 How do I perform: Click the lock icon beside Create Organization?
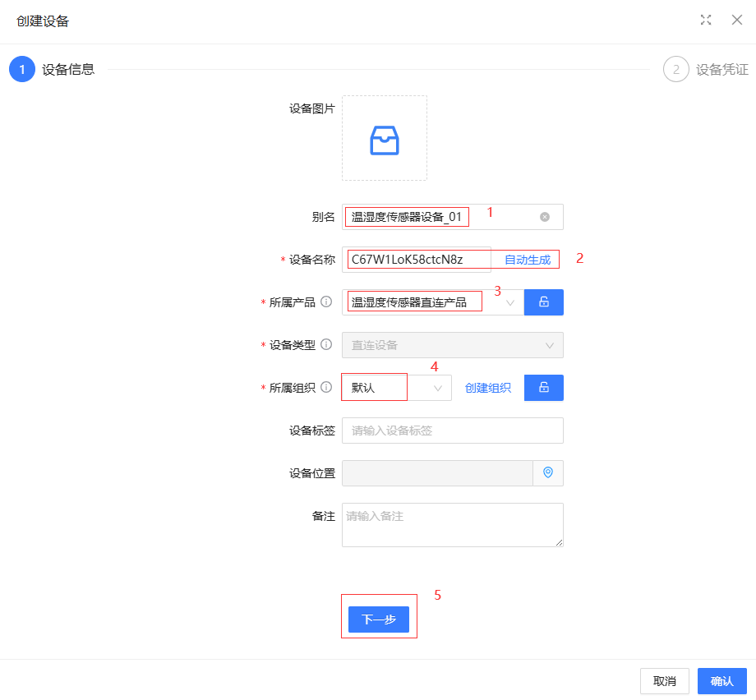[x=543, y=388]
